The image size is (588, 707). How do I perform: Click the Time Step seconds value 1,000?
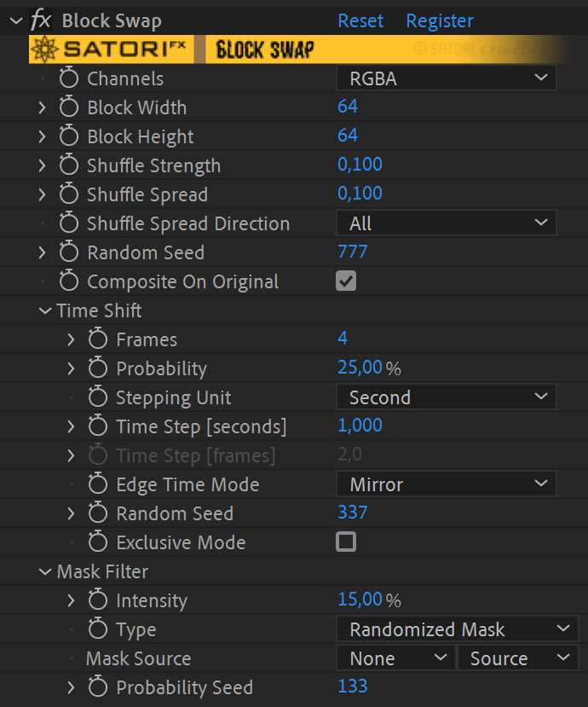coord(360,426)
